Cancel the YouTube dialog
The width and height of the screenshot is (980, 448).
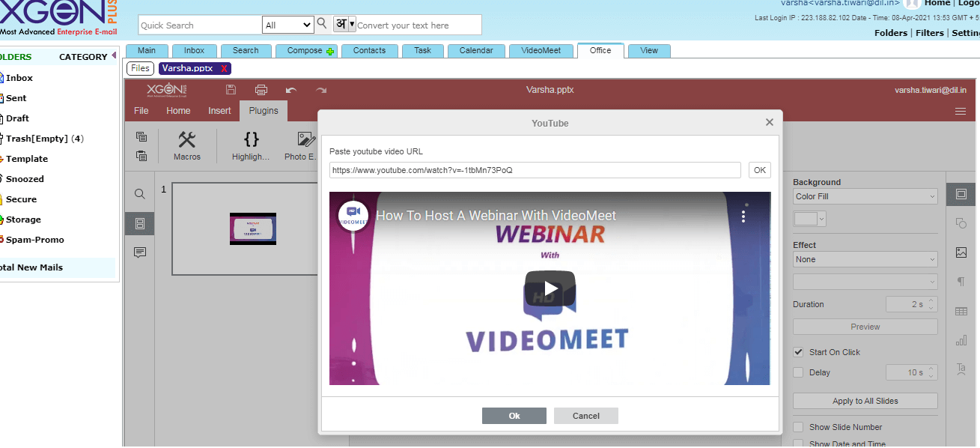click(x=586, y=416)
